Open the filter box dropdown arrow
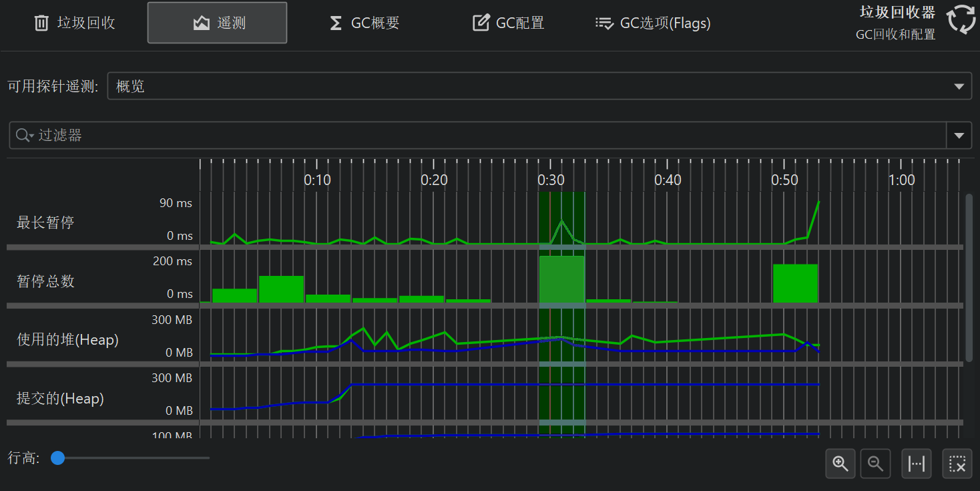The image size is (980, 491). click(x=959, y=136)
